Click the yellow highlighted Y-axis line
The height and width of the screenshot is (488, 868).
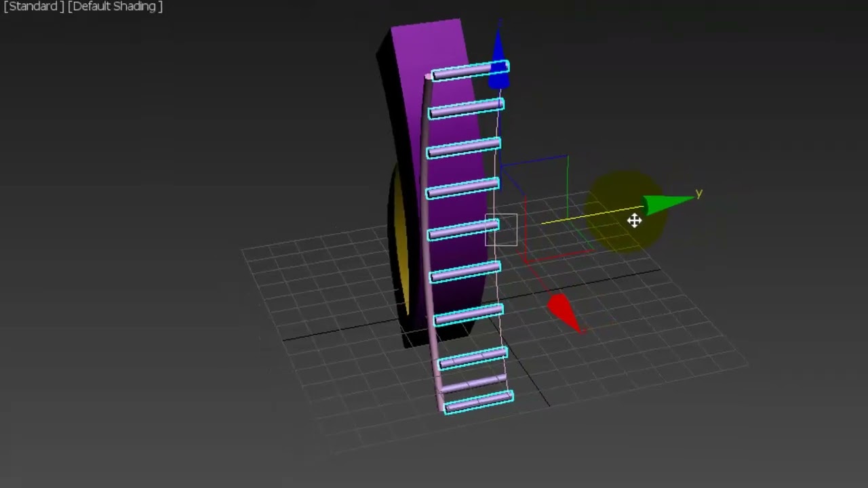[x=591, y=215]
